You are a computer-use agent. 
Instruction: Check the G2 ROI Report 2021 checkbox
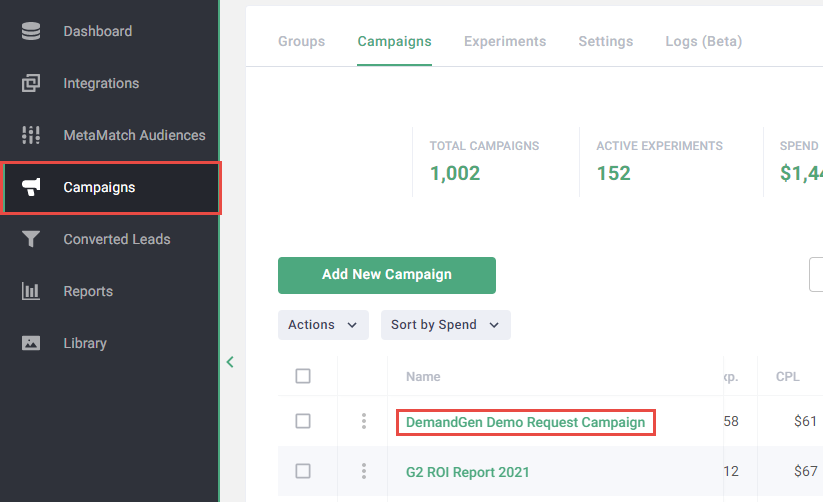303,471
